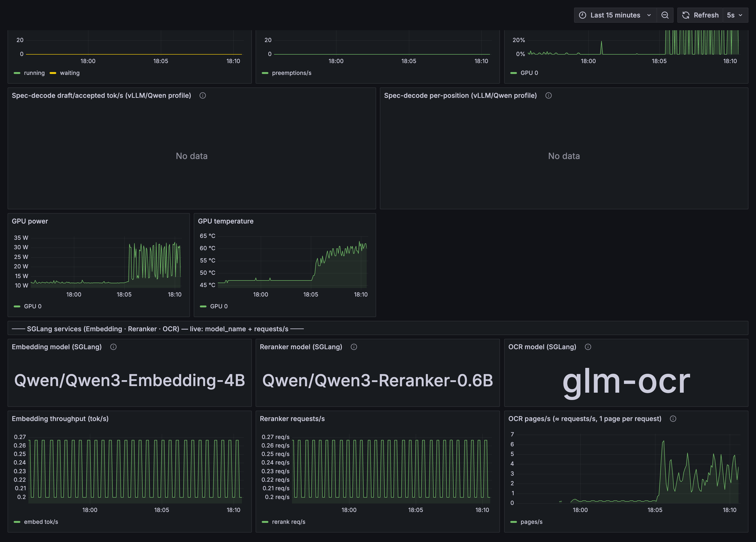The width and height of the screenshot is (756, 542).
Task: Click the Refresh dashboard button
Action: pyautogui.click(x=700, y=15)
